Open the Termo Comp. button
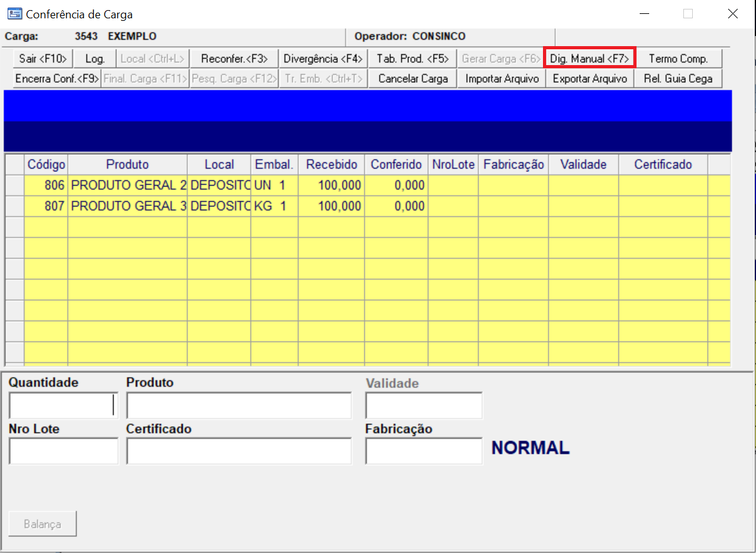 (678, 58)
